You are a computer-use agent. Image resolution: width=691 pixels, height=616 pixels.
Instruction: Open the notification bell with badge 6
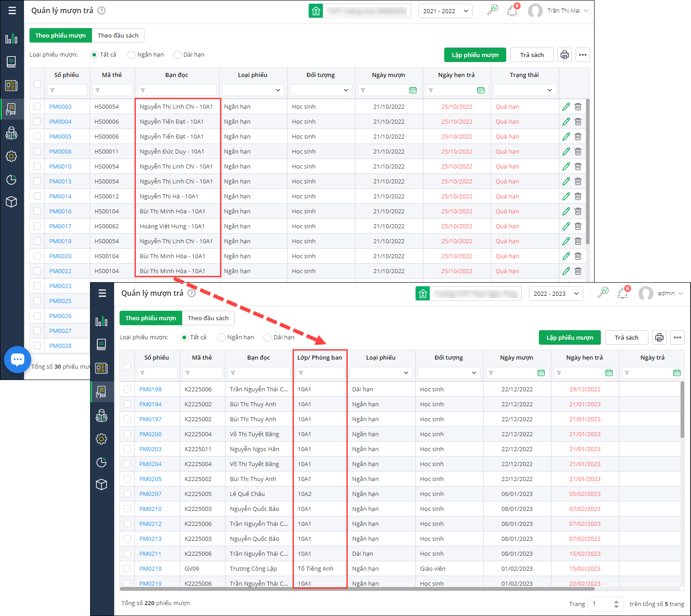click(x=623, y=293)
